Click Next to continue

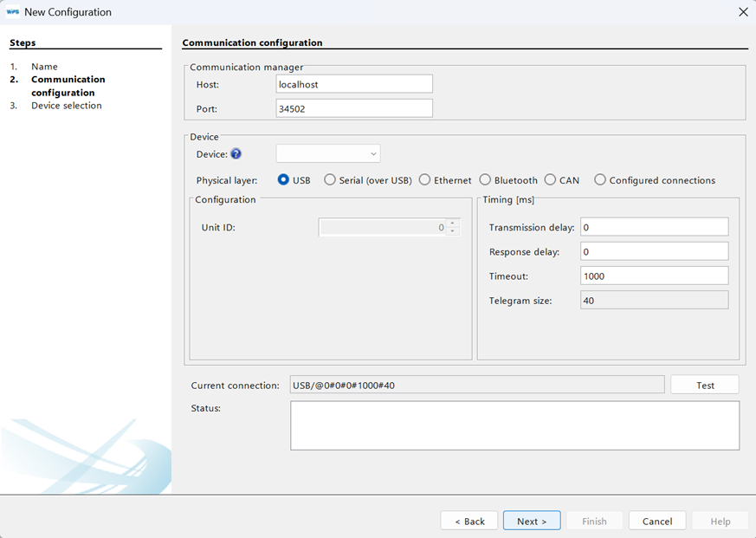(531, 521)
